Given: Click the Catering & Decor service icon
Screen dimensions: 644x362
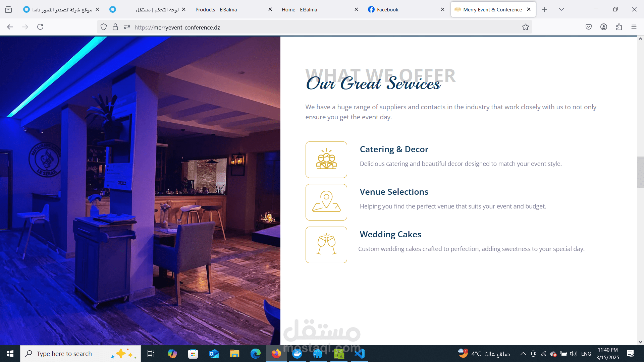Looking at the screenshot, I should [x=326, y=160].
